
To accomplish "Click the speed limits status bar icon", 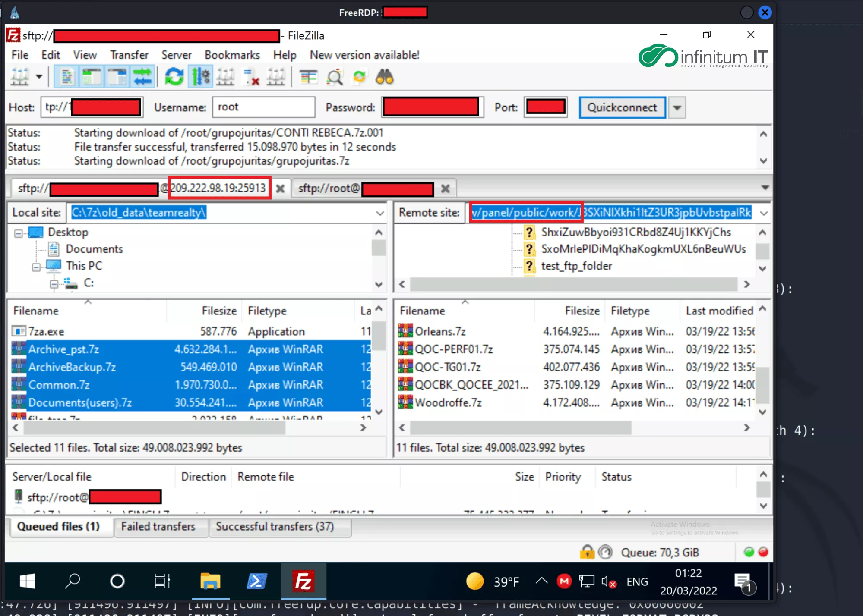I will tap(605, 552).
